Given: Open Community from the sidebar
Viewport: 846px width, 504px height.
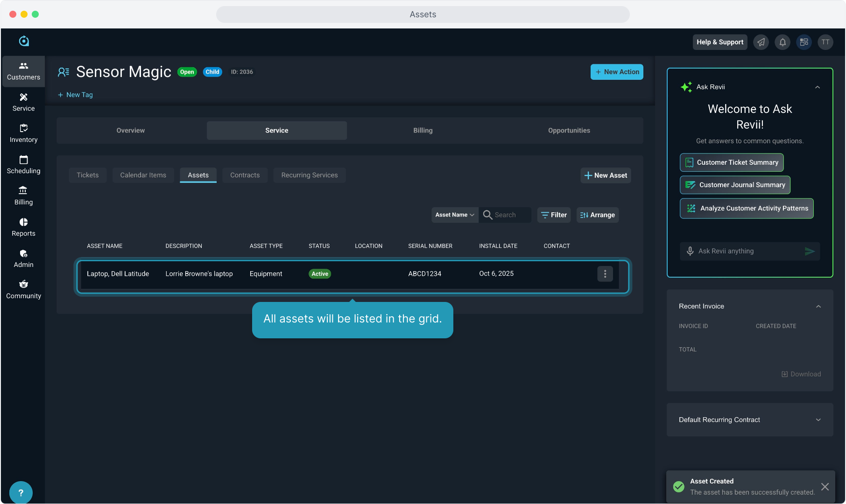Looking at the screenshot, I should click(23, 290).
